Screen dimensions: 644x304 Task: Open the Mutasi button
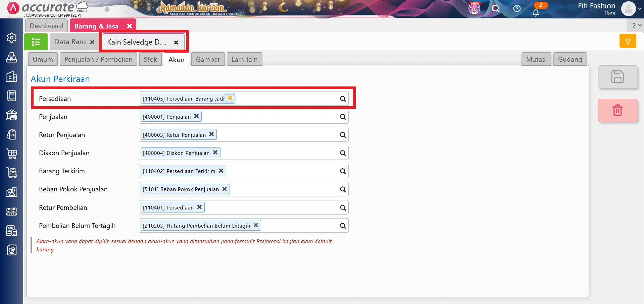click(536, 59)
